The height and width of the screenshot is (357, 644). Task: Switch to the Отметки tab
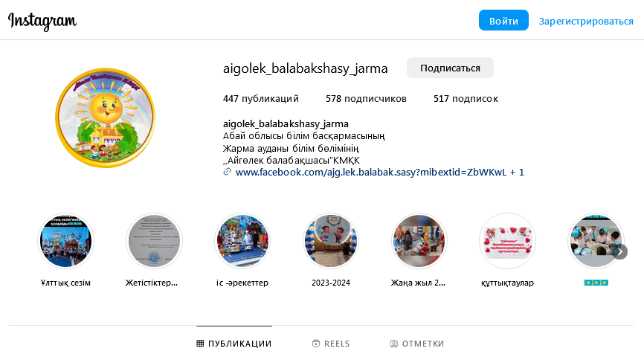pos(417,344)
